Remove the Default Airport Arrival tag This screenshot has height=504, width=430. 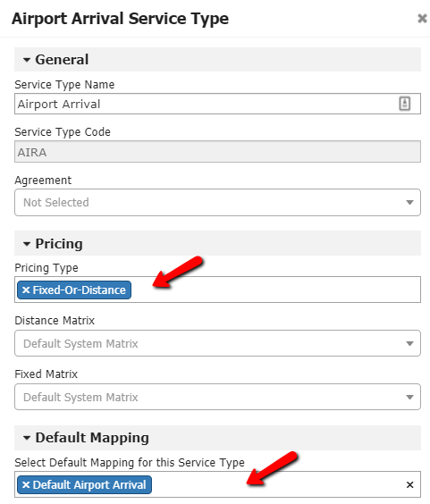[x=26, y=484]
